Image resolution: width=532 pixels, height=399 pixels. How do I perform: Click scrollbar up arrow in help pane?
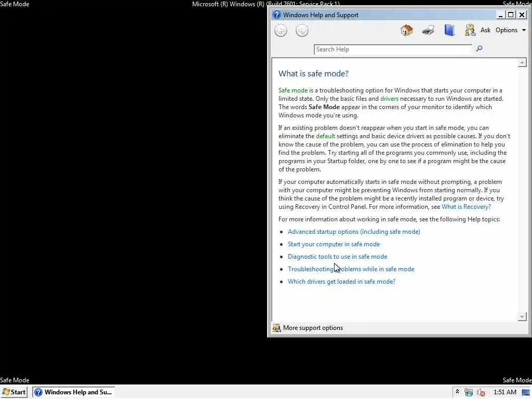522,62
